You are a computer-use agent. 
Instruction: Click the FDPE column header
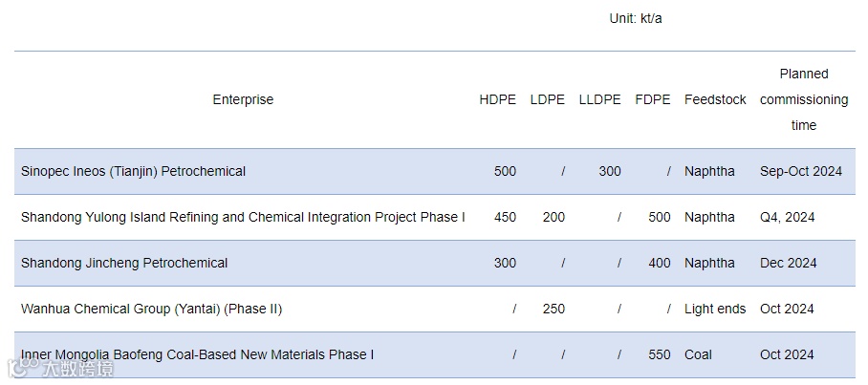coord(653,99)
